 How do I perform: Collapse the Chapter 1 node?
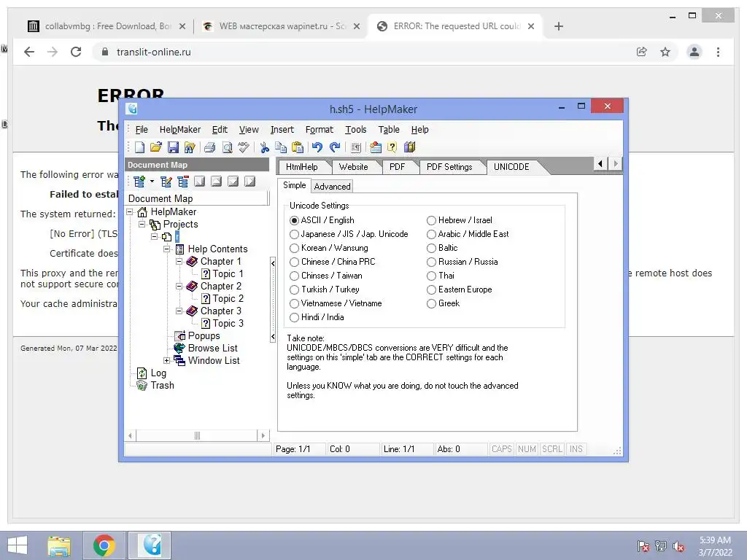tap(179, 262)
